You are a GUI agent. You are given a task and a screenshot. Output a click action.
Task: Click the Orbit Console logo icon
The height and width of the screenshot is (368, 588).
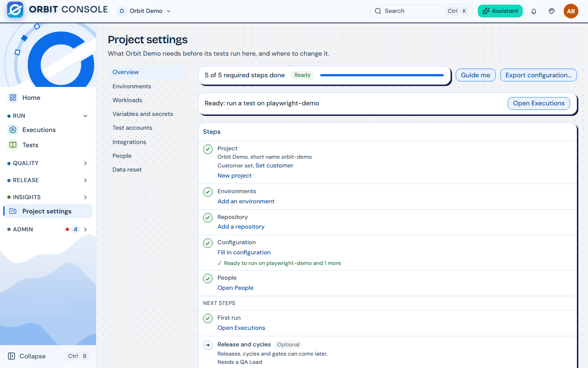15,10
